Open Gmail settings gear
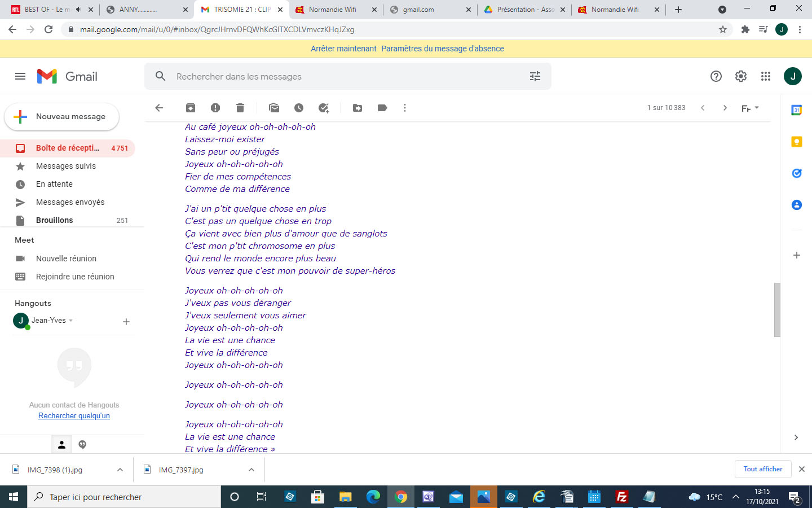 tap(741, 76)
